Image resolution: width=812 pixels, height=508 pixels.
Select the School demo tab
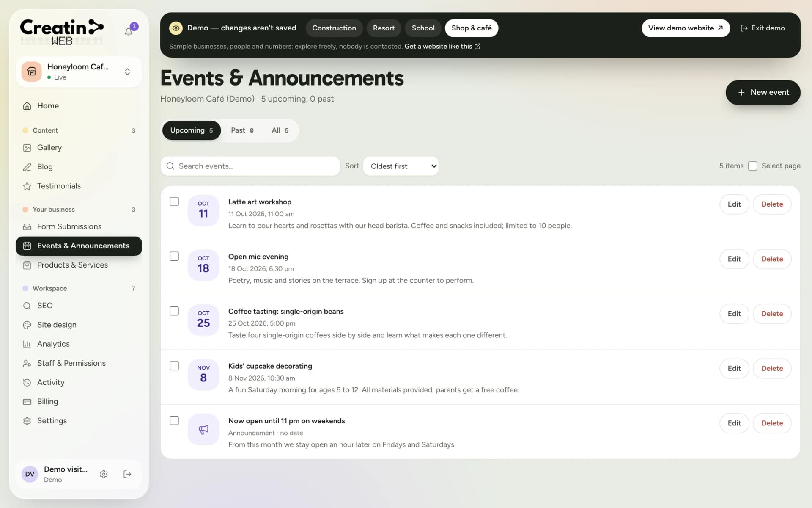[x=423, y=28]
